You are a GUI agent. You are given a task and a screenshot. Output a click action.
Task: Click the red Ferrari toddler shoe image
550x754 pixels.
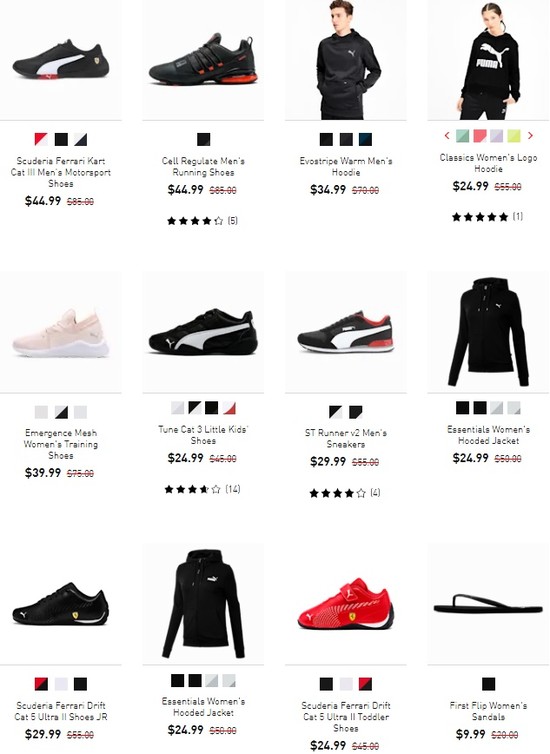point(346,604)
